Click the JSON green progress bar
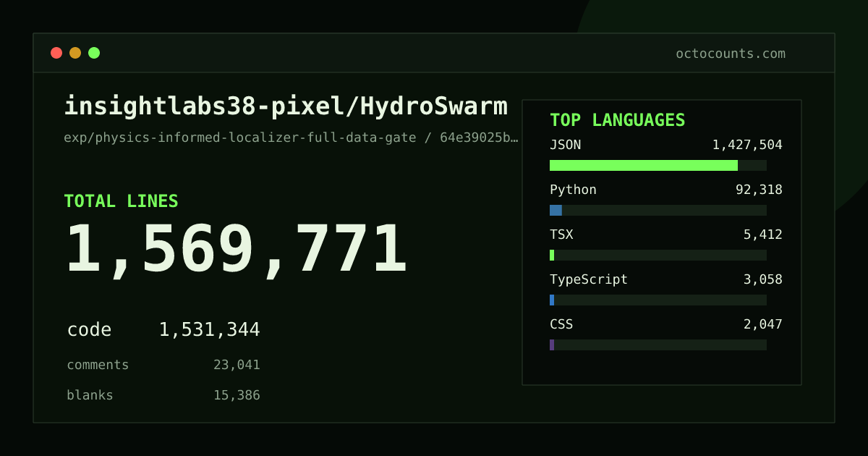 [x=644, y=165]
